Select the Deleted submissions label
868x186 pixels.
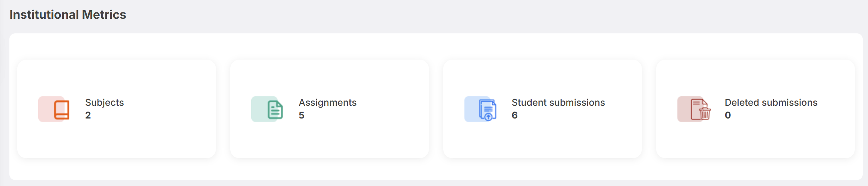click(x=771, y=102)
